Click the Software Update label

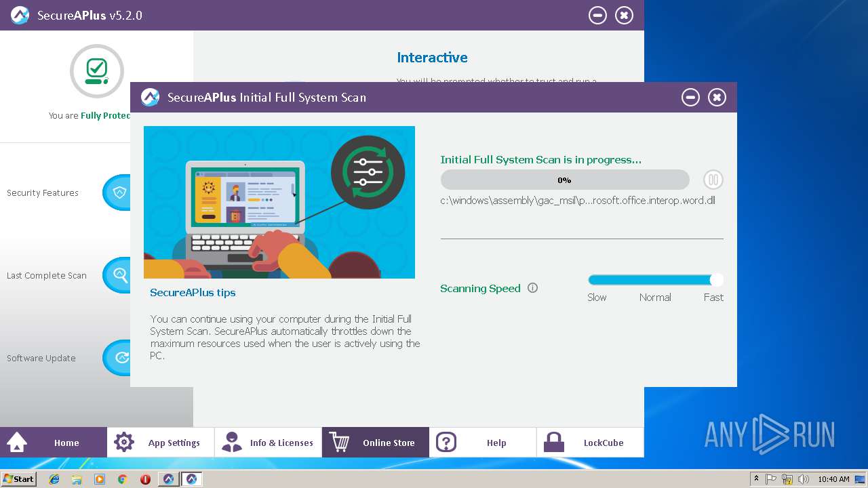(x=41, y=359)
